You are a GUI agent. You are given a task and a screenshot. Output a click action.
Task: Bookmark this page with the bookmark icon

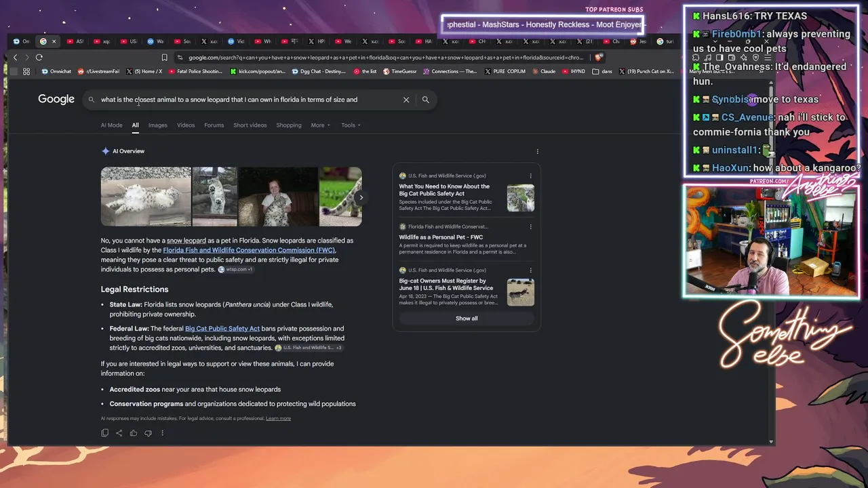click(x=164, y=58)
